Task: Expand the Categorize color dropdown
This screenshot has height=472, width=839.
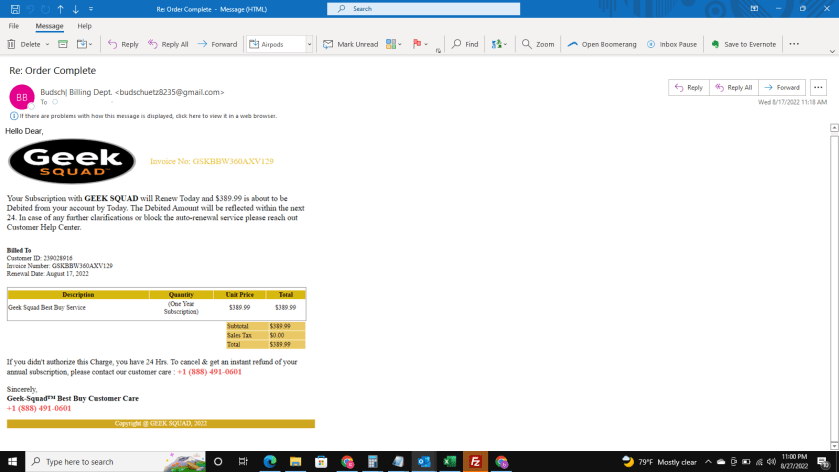Action: click(399, 44)
